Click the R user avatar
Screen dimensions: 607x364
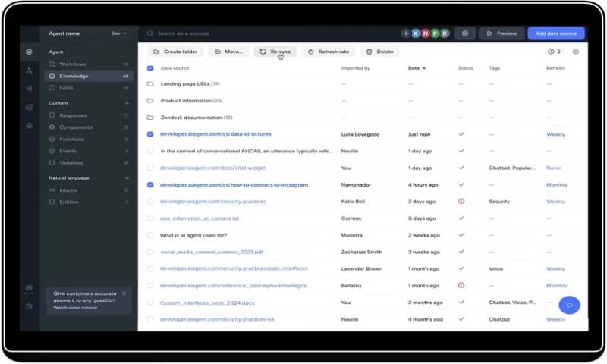445,33
